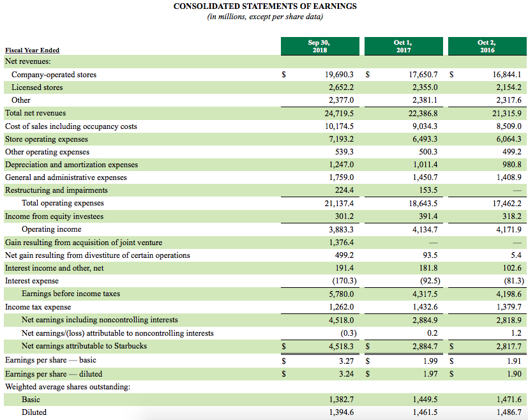Select the basic earnings per share value 3.27
528x420 pixels.
[x=346, y=361]
